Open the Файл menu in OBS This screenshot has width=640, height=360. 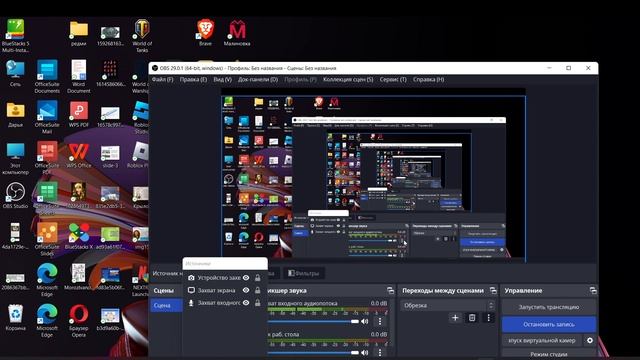tap(162, 80)
